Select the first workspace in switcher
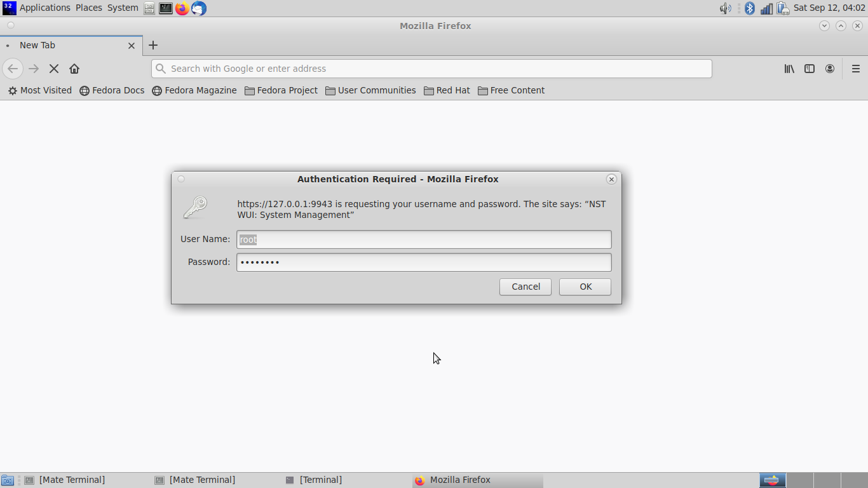 tap(773, 480)
